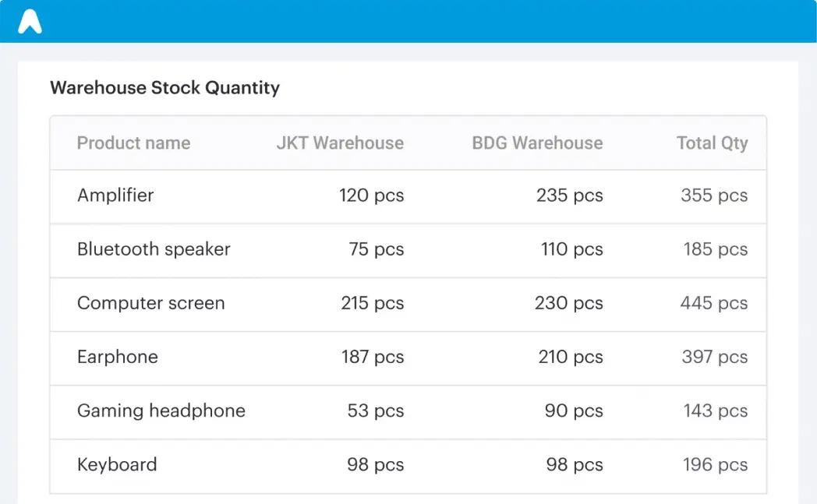Click Gaming headphone BDG quantity 90 pcs

574,411
